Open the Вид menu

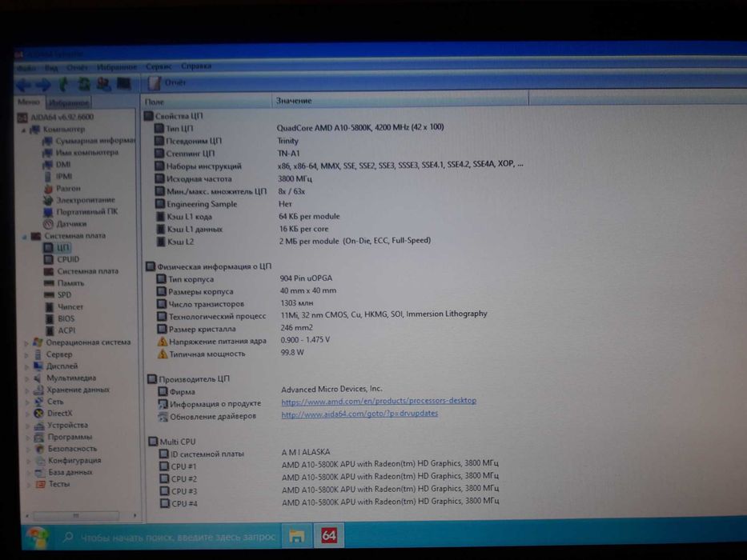click(x=51, y=68)
